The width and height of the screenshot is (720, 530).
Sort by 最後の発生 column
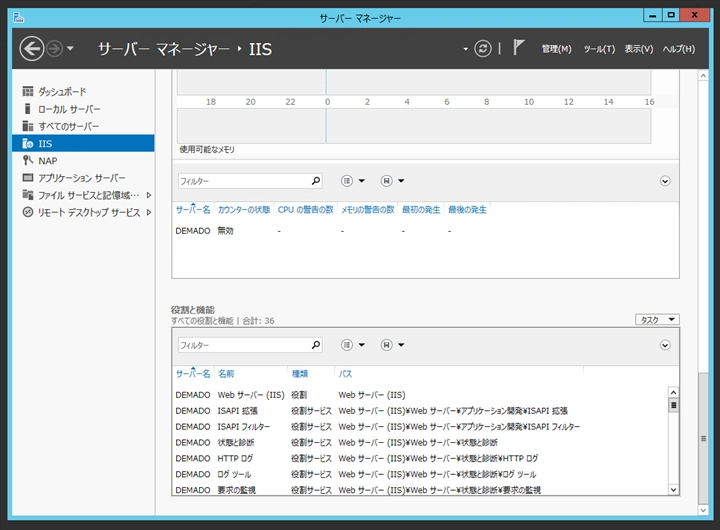click(x=467, y=210)
